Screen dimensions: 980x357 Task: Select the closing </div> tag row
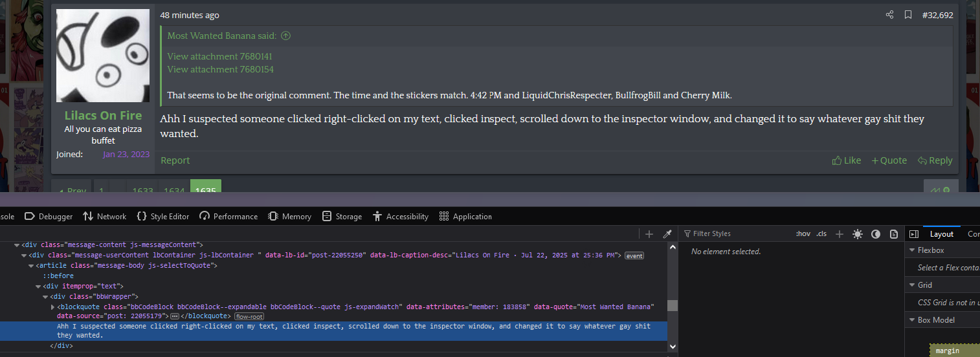61,346
